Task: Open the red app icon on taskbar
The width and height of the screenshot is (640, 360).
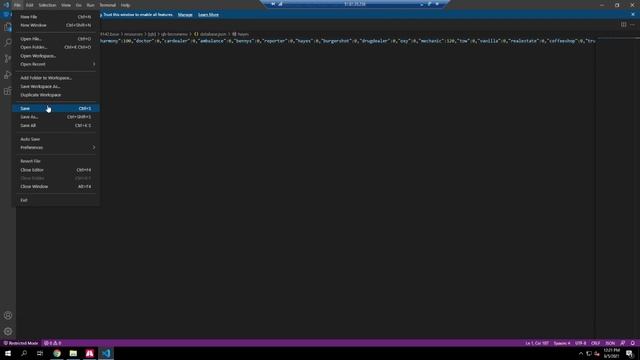Action: [89, 353]
